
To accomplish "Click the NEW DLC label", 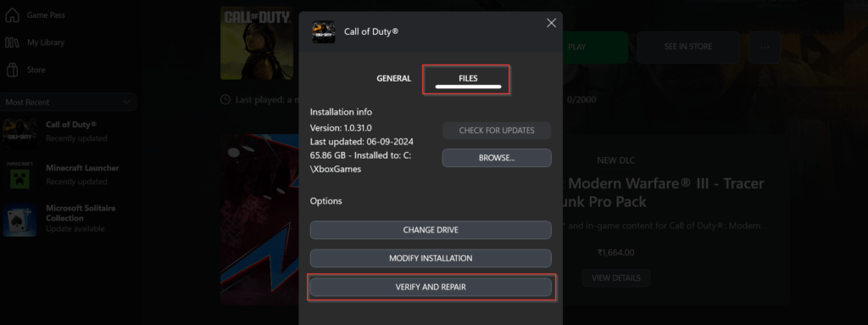I will pos(615,161).
